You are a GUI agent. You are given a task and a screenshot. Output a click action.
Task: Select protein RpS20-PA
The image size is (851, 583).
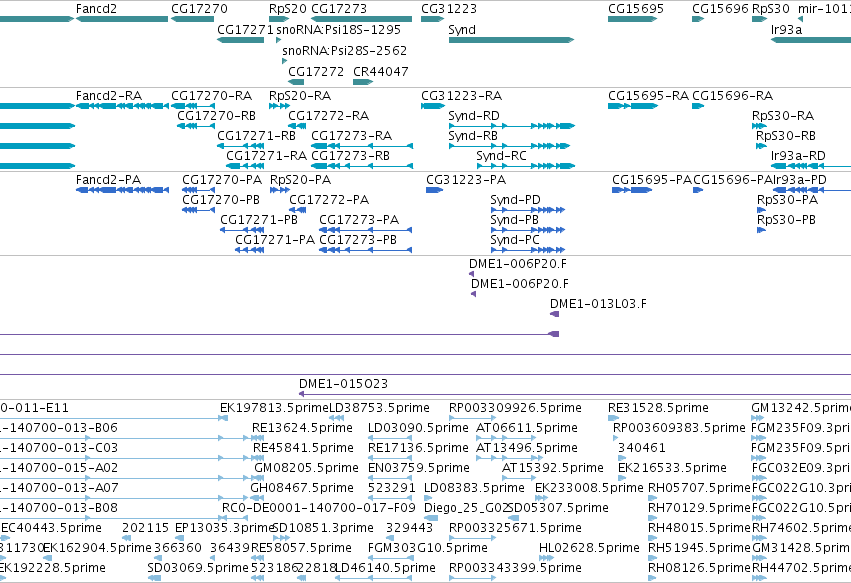(x=280, y=190)
